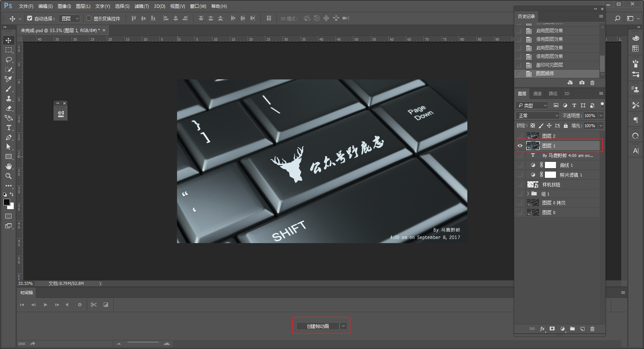Screen dimensions: 644x349
Task: Click zoom percentage field 33.33%
Action: (x=25, y=283)
